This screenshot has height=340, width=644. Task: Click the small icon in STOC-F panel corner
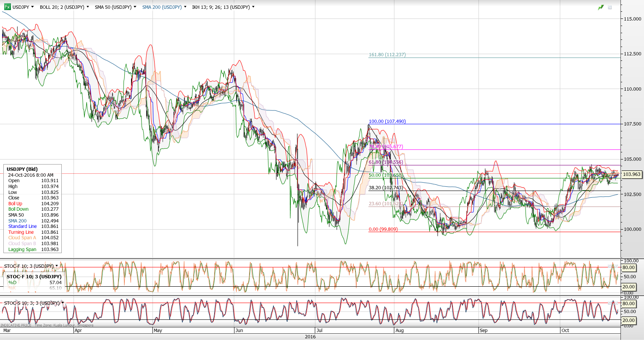click(x=610, y=266)
